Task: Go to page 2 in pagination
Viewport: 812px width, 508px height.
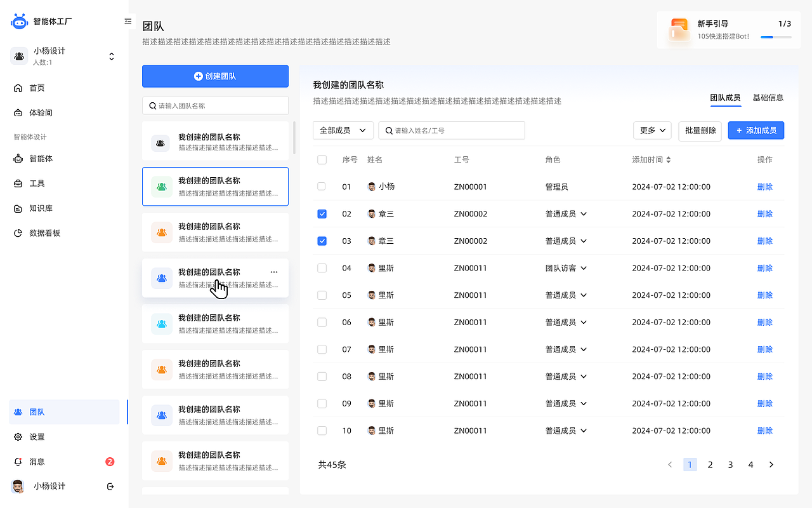Action: coord(710,465)
